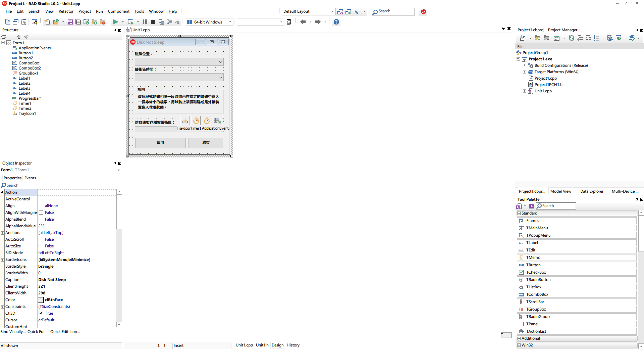Open the Help question mark icon
Image resolution: width=644 pixels, height=349 pixels.
click(336, 22)
